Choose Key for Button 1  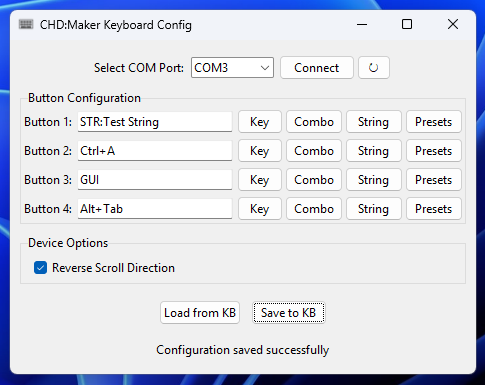[x=260, y=122]
